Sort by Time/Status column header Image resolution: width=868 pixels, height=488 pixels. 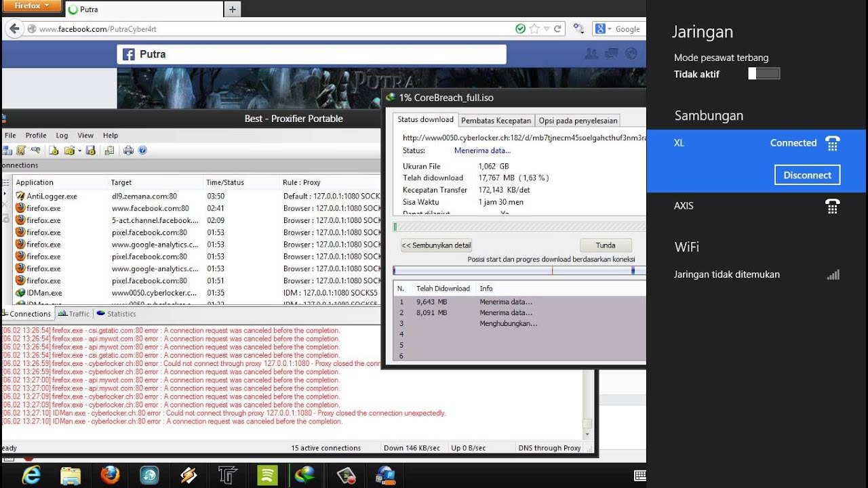pyautogui.click(x=240, y=182)
